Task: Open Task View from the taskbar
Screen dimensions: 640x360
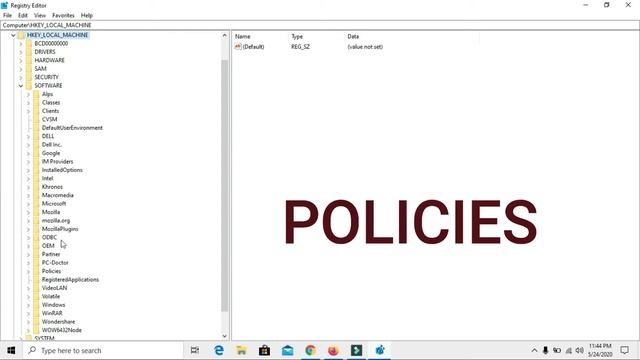Action: 195,350
